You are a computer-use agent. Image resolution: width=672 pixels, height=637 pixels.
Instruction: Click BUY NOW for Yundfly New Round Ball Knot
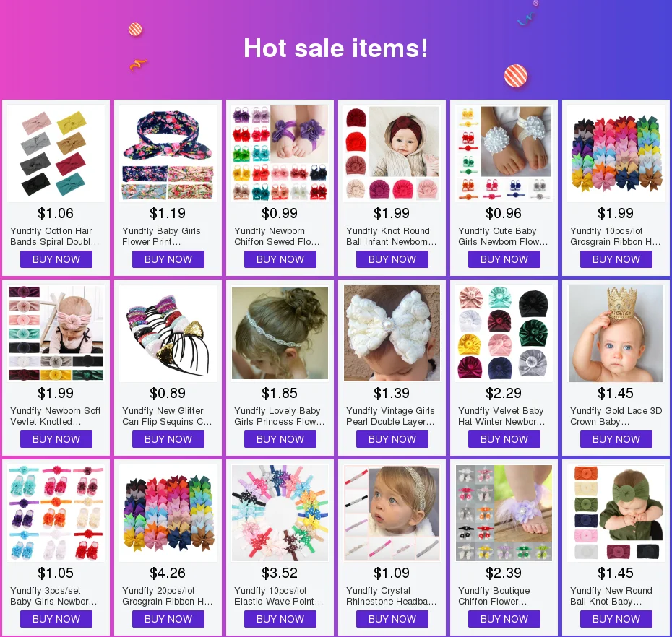click(616, 619)
